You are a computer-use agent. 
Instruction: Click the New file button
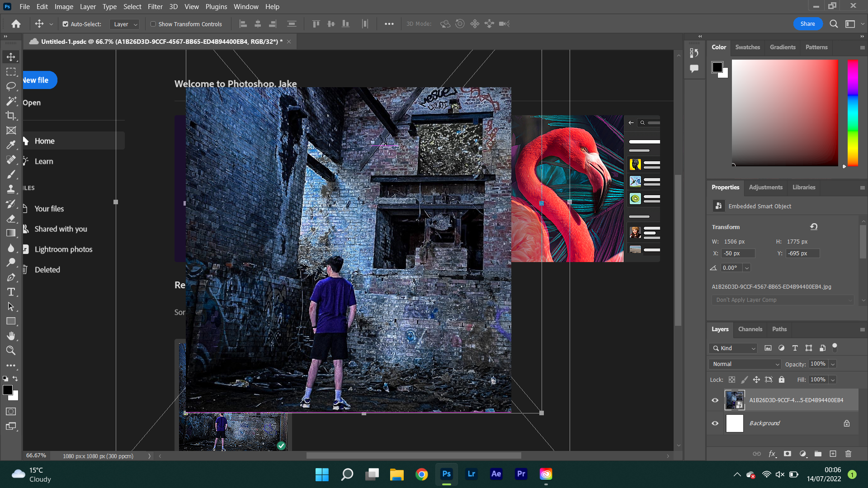coord(36,80)
